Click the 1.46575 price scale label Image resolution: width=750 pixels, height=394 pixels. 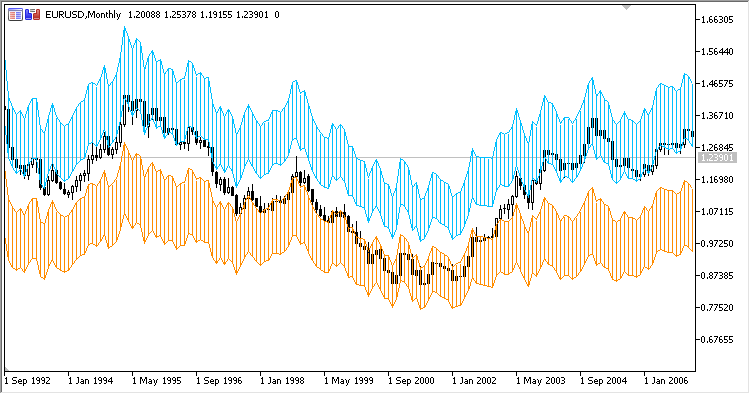tap(717, 84)
